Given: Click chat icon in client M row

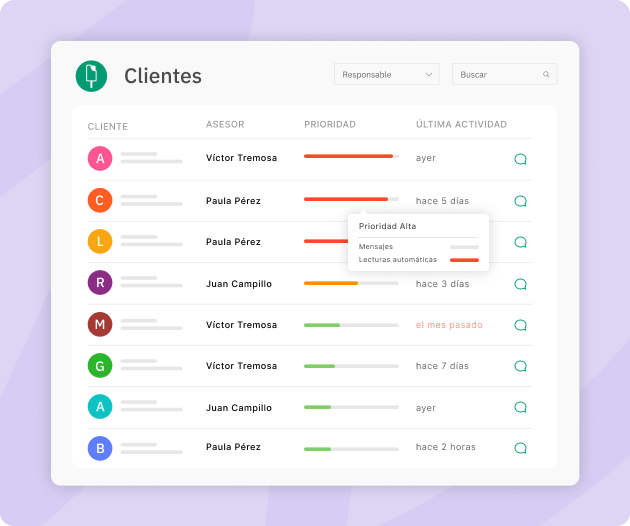Looking at the screenshot, I should coord(520,325).
